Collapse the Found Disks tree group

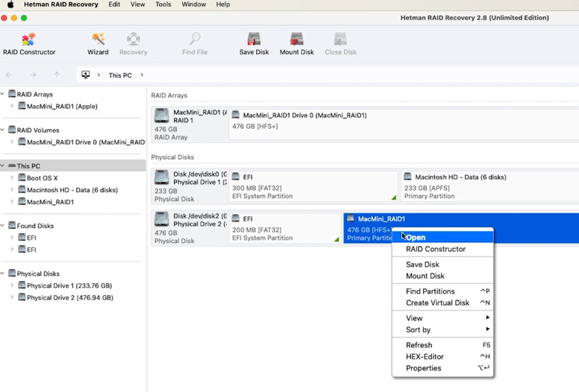(x=2, y=225)
